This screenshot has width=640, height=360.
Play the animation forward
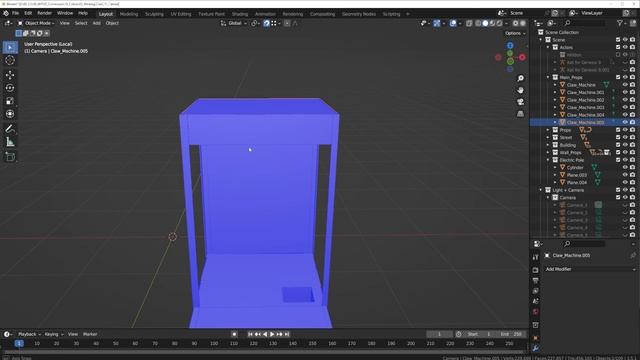pos(272,334)
